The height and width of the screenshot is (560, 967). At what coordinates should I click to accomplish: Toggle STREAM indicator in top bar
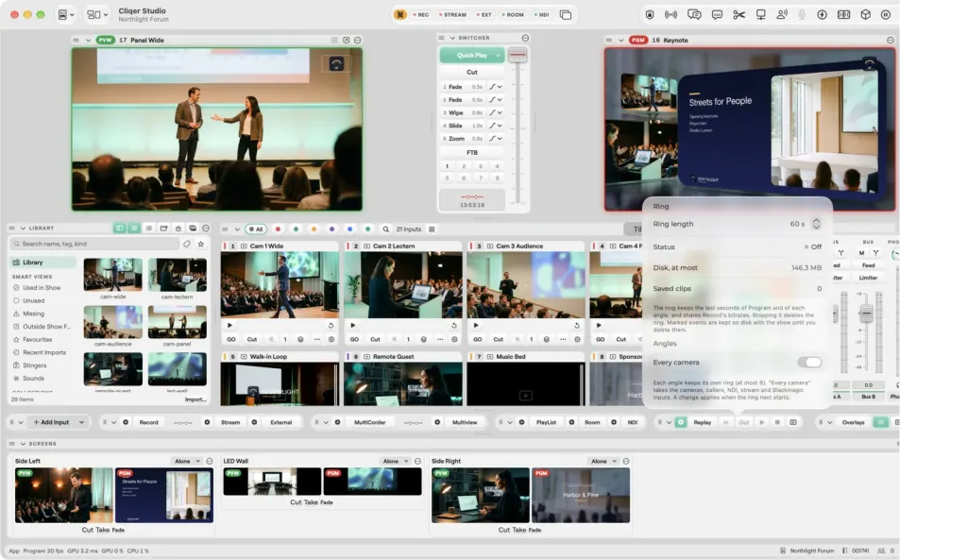pos(452,15)
